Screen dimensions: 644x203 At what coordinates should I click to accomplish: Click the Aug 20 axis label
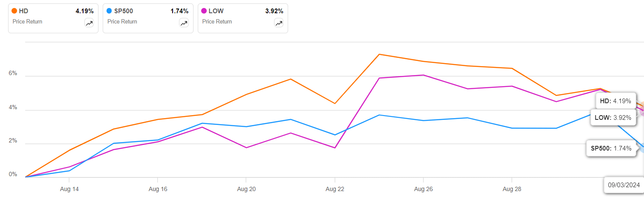point(245,189)
